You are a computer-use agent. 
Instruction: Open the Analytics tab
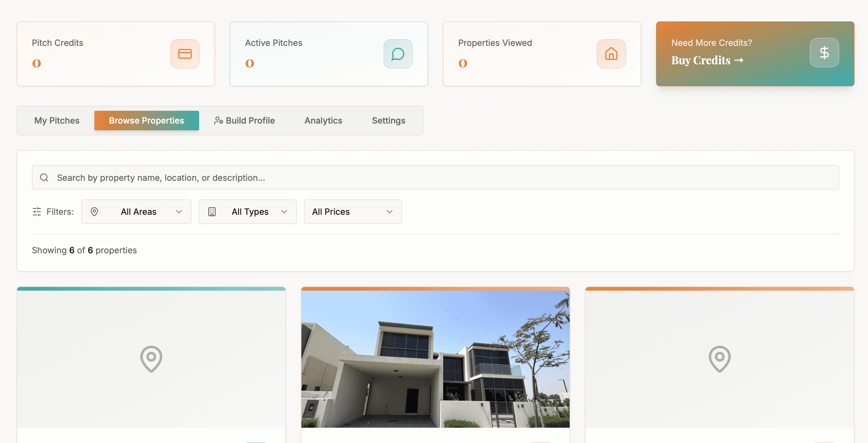coord(323,121)
